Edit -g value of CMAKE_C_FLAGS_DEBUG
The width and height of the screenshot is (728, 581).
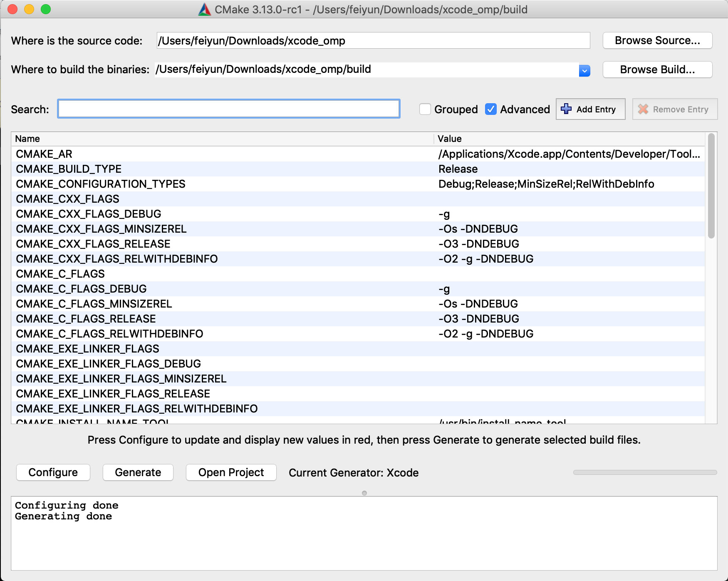(444, 290)
